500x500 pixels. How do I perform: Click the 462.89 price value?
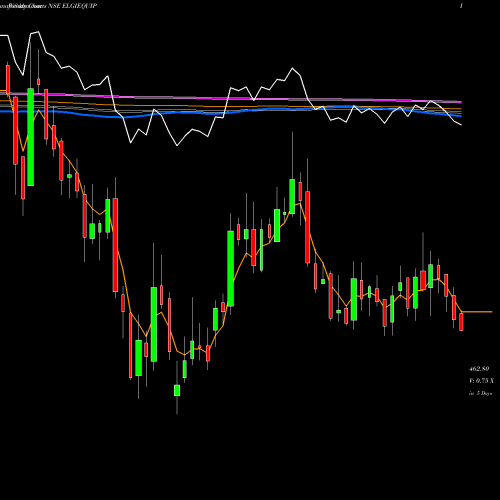(x=479, y=369)
